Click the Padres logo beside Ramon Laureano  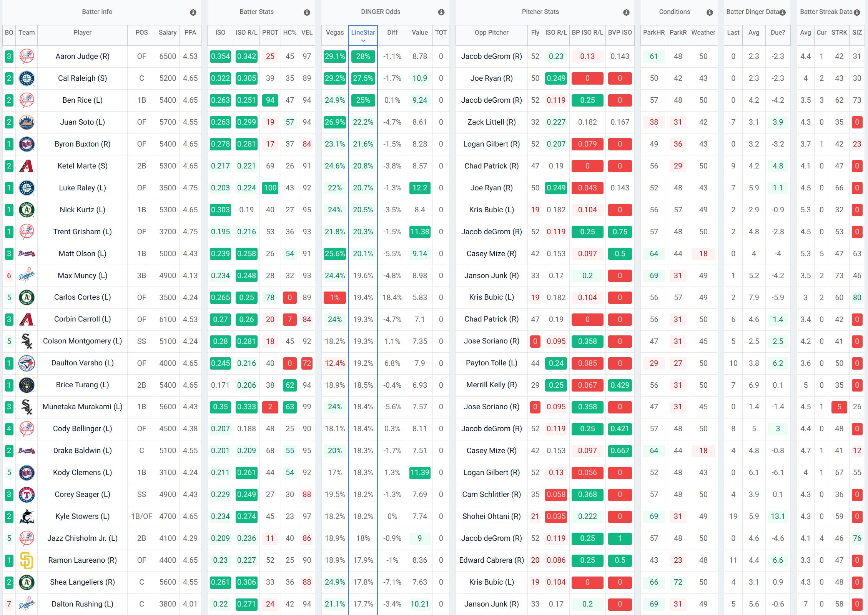pyautogui.click(x=27, y=560)
